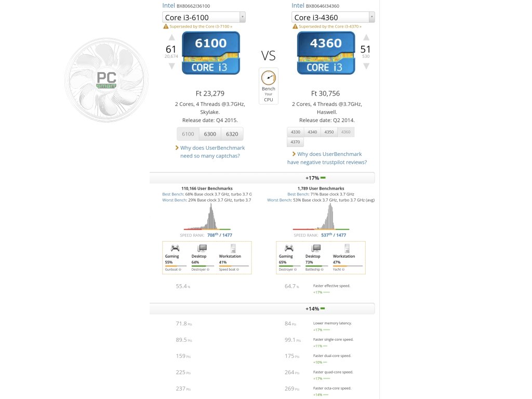Image resolution: width=532 pixels, height=399 pixels.
Task: Click the 269 Pts octa-core score
Action: click(x=292, y=389)
